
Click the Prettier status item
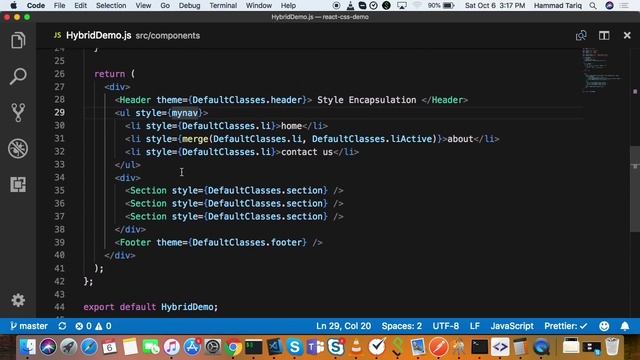pyautogui.click(x=565, y=326)
